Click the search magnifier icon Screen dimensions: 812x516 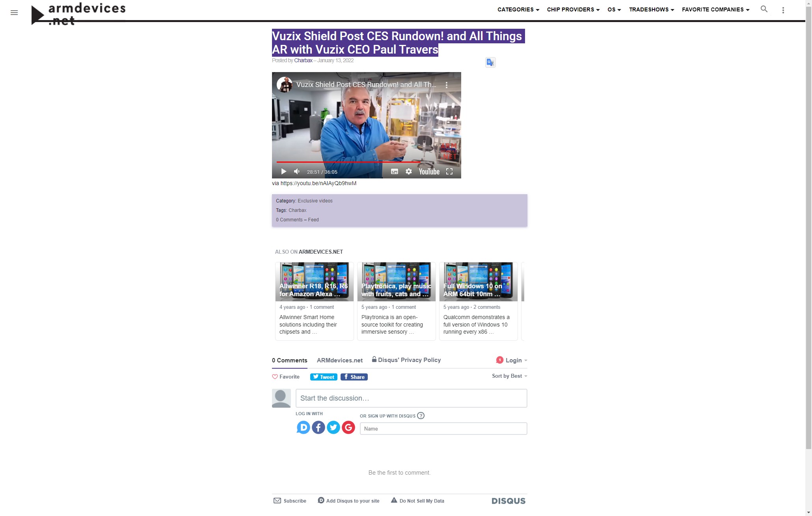(x=764, y=9)
